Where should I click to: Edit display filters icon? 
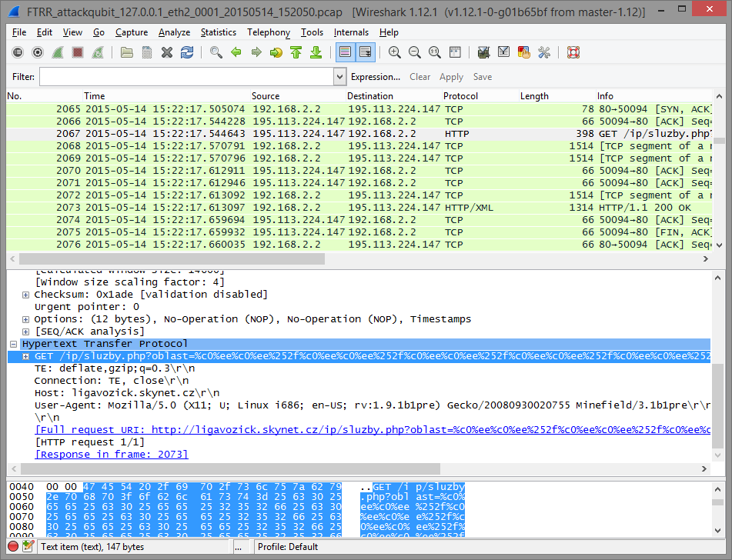coord(503,52)
